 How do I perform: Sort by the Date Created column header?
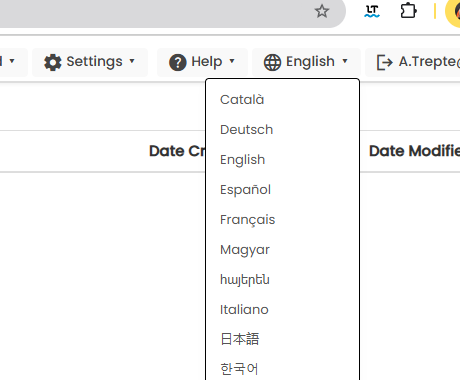click(177, 151)
